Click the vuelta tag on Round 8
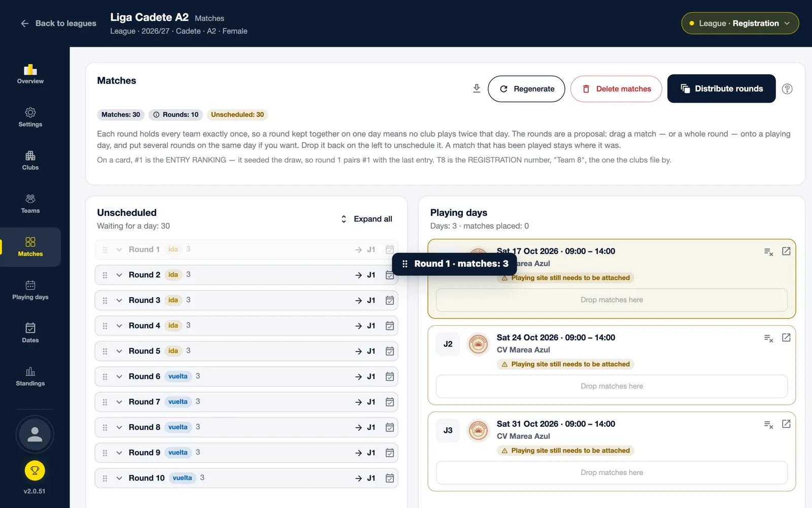 [x=178, y=427]
